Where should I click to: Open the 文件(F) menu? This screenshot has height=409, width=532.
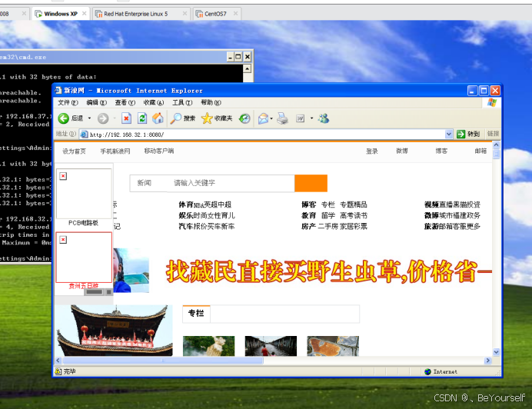tap(68, 102)
